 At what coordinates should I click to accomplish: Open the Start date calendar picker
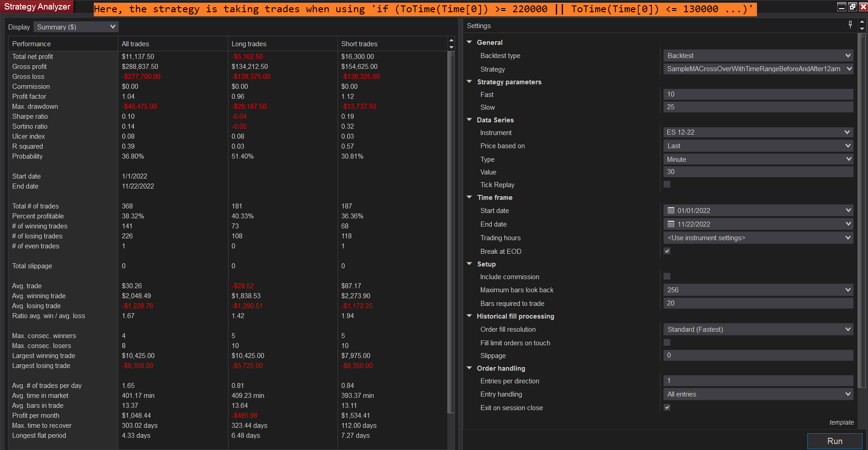pyautogui.click(x=671, y=210)
